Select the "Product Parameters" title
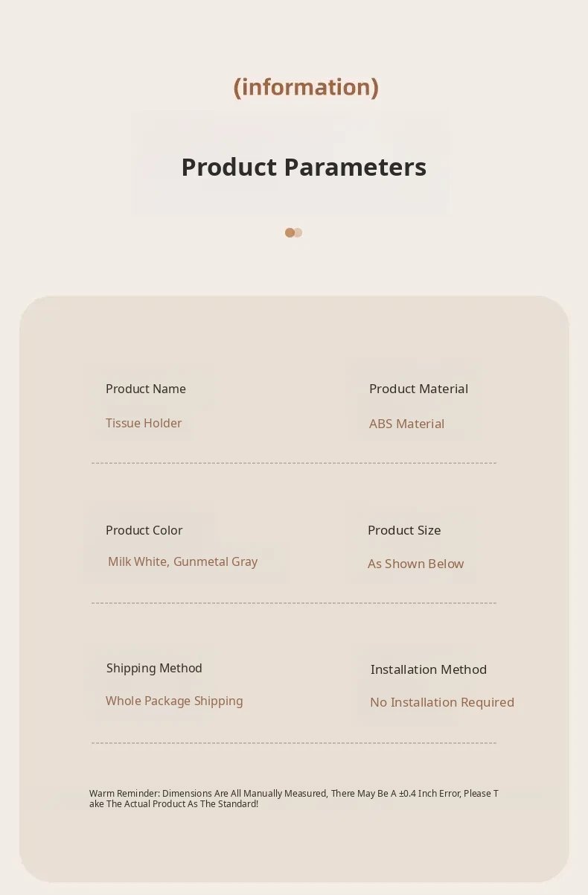The width and height of the screenshot is (588, 895). click(x=304, y=167)
